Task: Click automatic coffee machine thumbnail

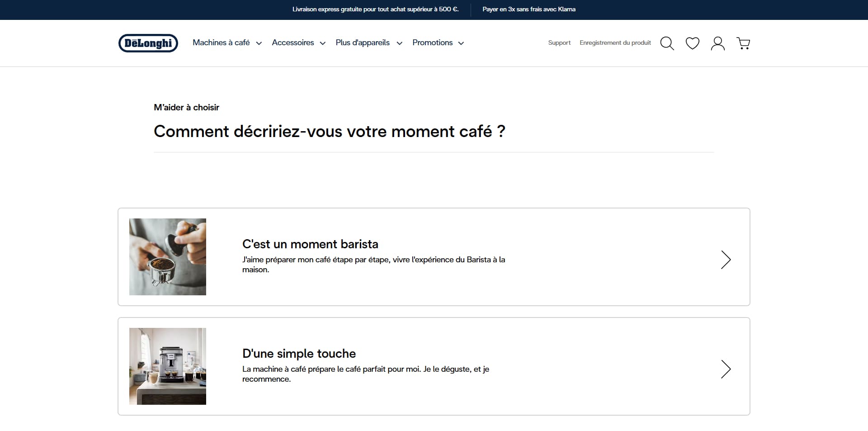Action: 168,366
